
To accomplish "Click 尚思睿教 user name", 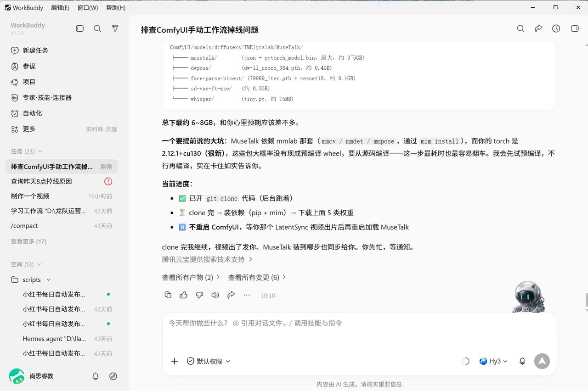I will pyautogui.click(x=41, y=376).
